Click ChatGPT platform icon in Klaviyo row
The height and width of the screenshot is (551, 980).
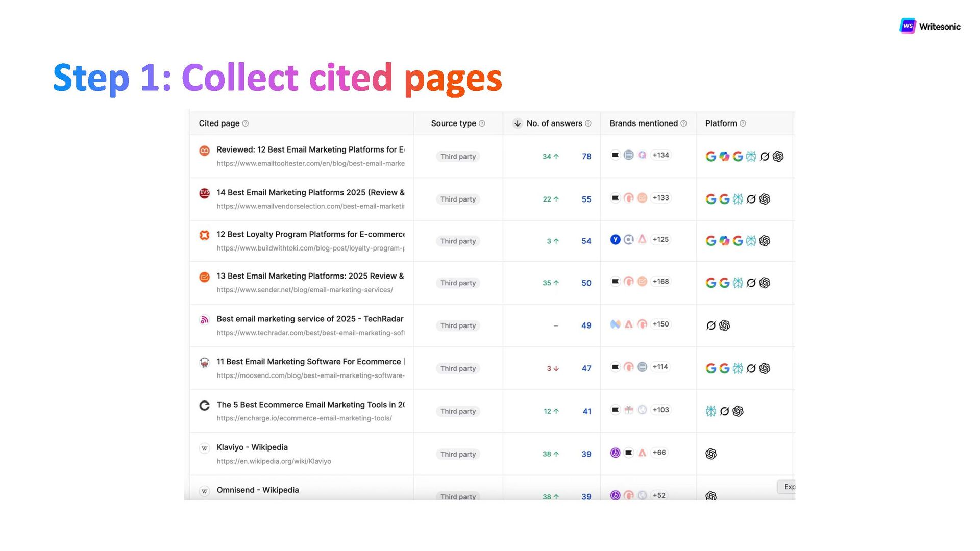710,454
